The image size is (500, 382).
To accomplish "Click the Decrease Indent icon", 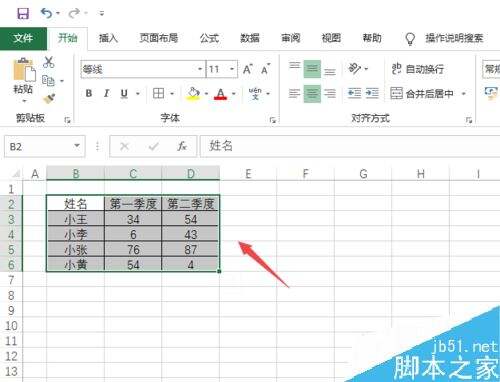I will tap(354, 93).
